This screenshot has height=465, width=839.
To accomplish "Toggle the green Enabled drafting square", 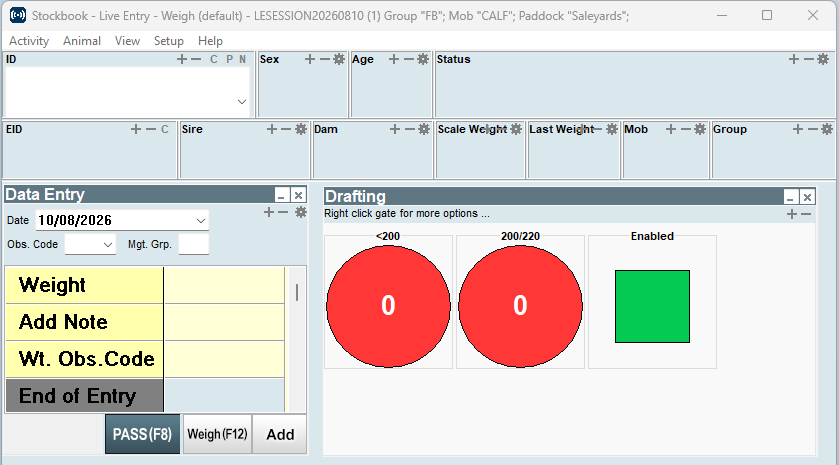I will tap(652, 306).
